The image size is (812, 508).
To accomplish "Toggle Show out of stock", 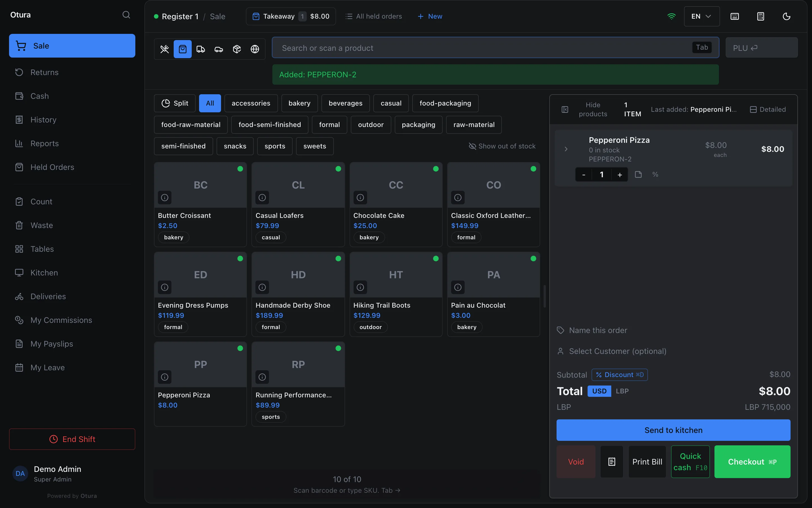I will 502,146.
